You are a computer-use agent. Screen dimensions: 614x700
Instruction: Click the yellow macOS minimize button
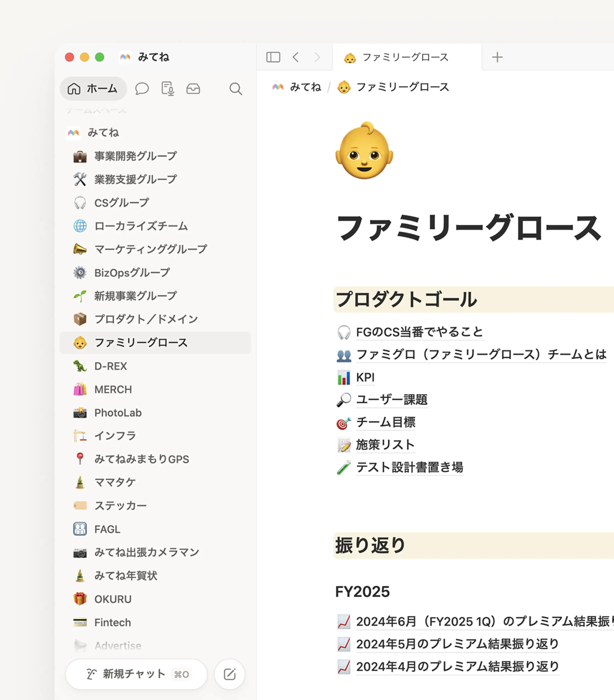coord(85,57)
